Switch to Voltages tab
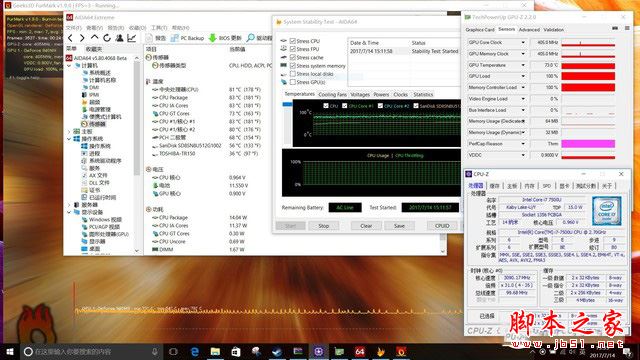This screenshot has width=640, height=360. [360, 94]
